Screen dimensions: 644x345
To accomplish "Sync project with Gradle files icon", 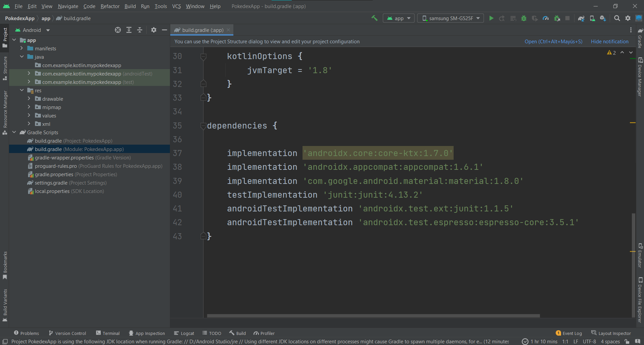I will click(x=581, y=18).
